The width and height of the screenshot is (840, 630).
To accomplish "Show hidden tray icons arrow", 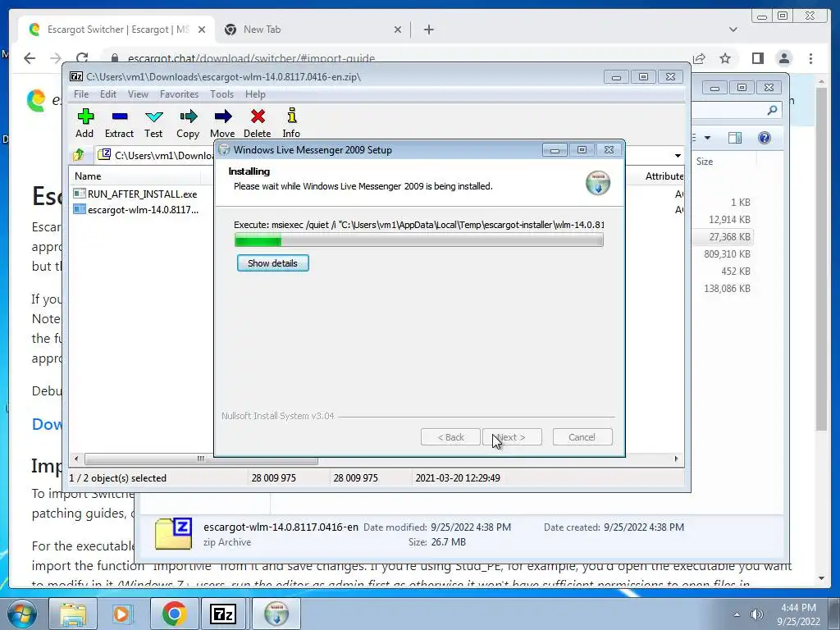I will pos(737,614).
